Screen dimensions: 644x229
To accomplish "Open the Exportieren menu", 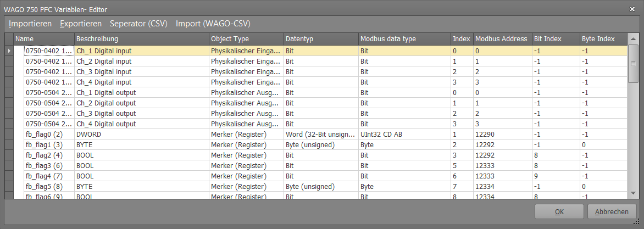I will (x=80, y=24).
